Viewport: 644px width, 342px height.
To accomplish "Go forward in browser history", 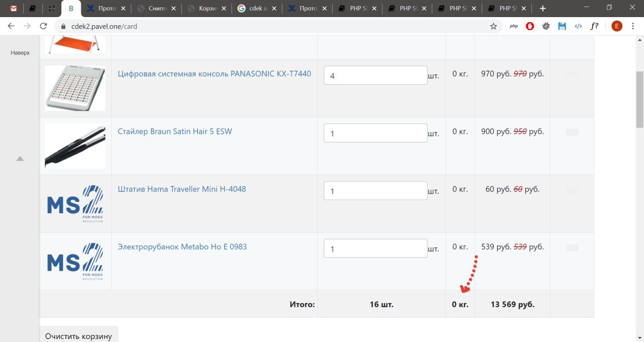I will (x=27, y=26).
